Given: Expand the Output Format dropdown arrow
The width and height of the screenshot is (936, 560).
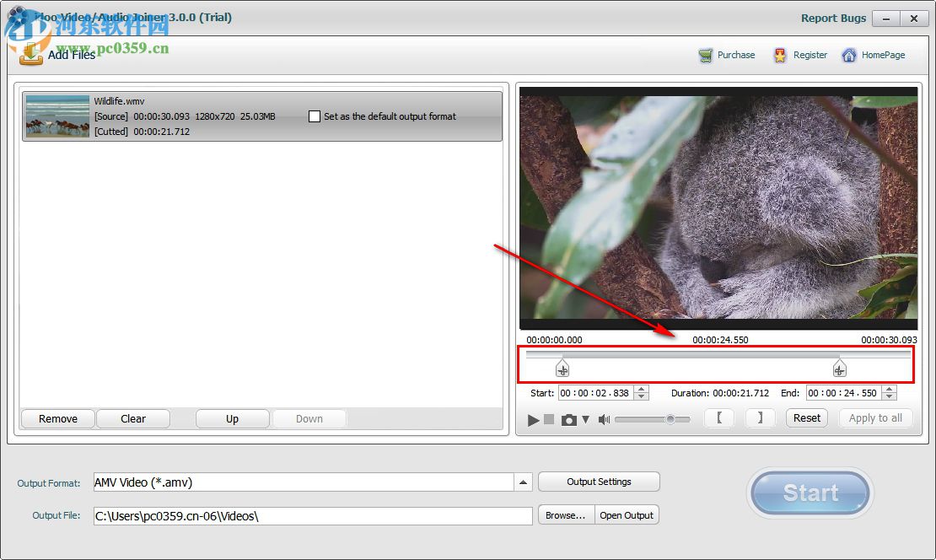Looking at the screenshot, I should (523, 482).
